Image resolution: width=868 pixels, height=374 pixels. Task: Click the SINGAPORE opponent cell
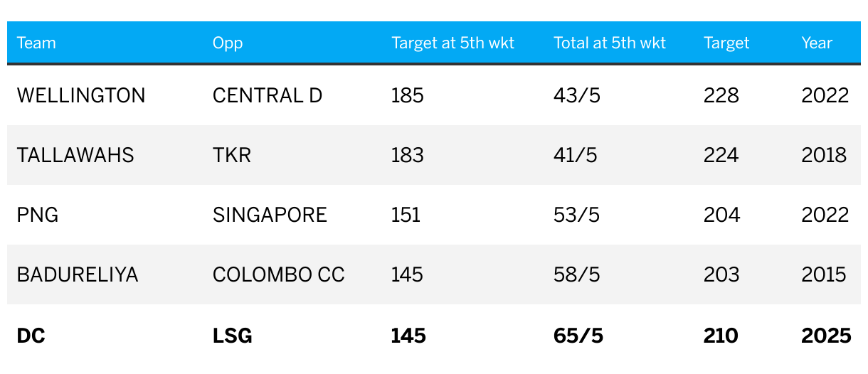coord(270,215)
